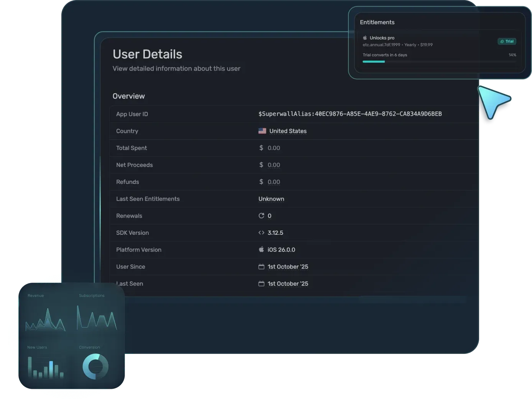Click the renewals refresh arrow icon
532x401 pixels.
coord(261,216)
